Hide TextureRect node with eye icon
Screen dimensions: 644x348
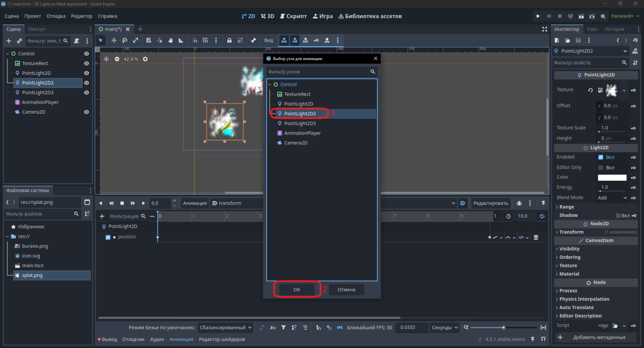coord(86,63)
